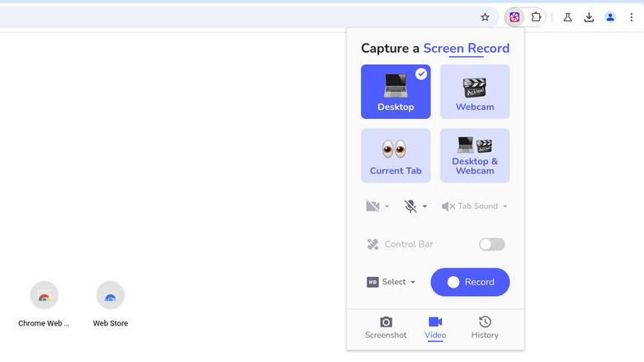Screen dimensions: 644x362
Task: Open the Downloads icon
Action: 589,17
